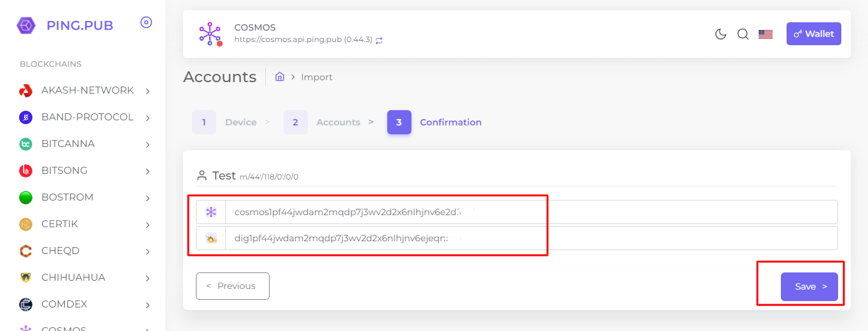Click the Akash-Network logo icon

[x=25, y=90]
